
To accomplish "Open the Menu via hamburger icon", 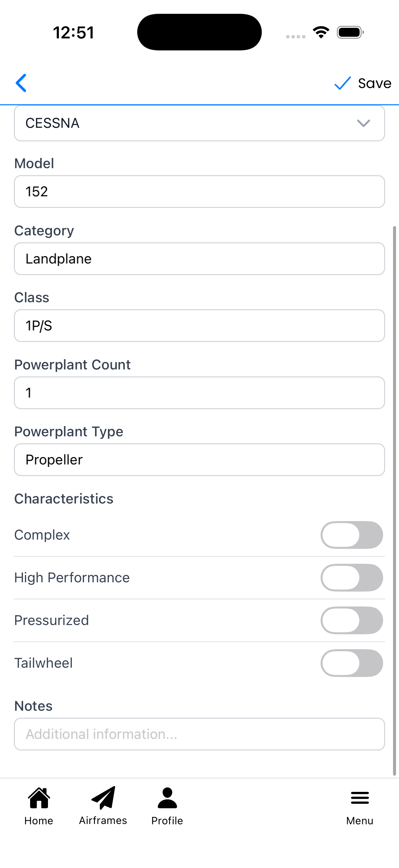I will pos(359,798).
